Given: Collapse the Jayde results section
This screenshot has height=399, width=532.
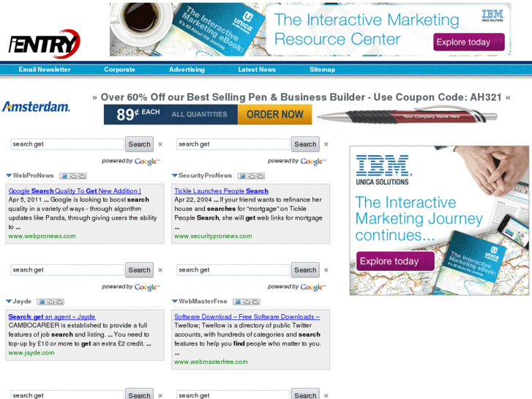Looking at the screenshot, I should click(x=9, y=301).
